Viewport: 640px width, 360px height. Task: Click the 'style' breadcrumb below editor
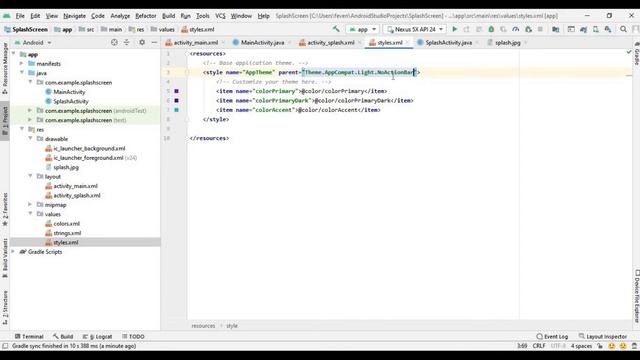[x=232, y=326]
